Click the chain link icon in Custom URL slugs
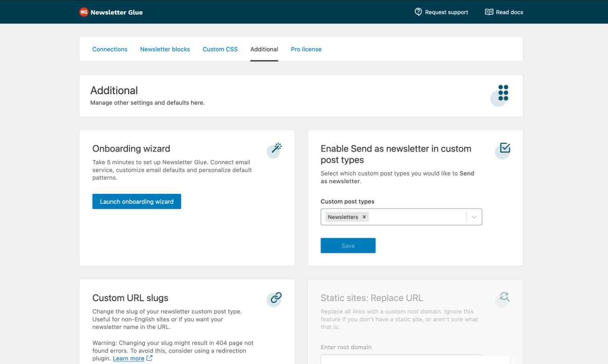 point(276,298)
